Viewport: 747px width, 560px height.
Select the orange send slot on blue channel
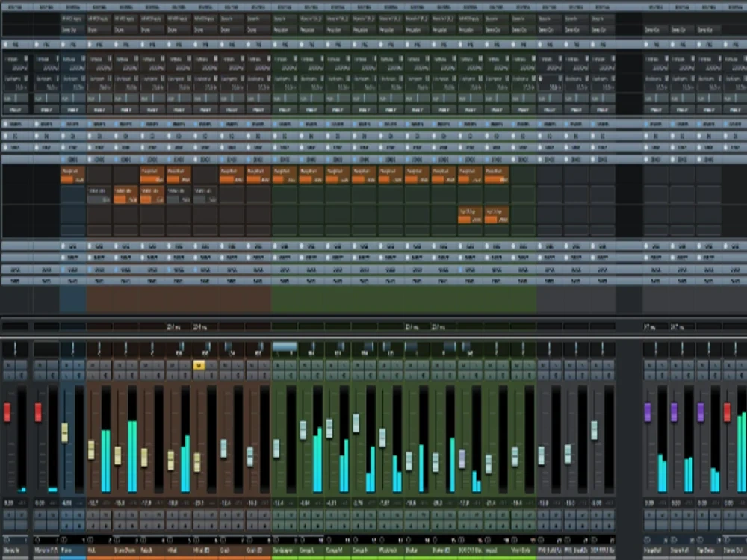tap(73, 175)
